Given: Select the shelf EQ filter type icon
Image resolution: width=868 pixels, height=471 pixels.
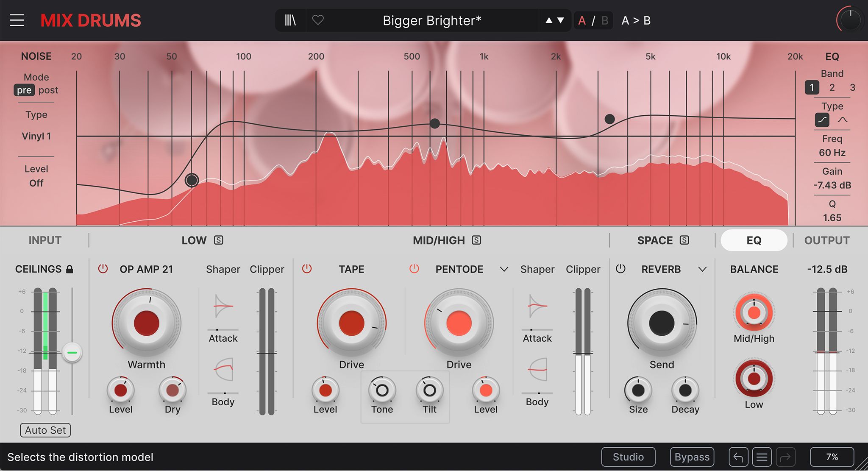Looking at the screenshot, I should (x=822, y=120).
